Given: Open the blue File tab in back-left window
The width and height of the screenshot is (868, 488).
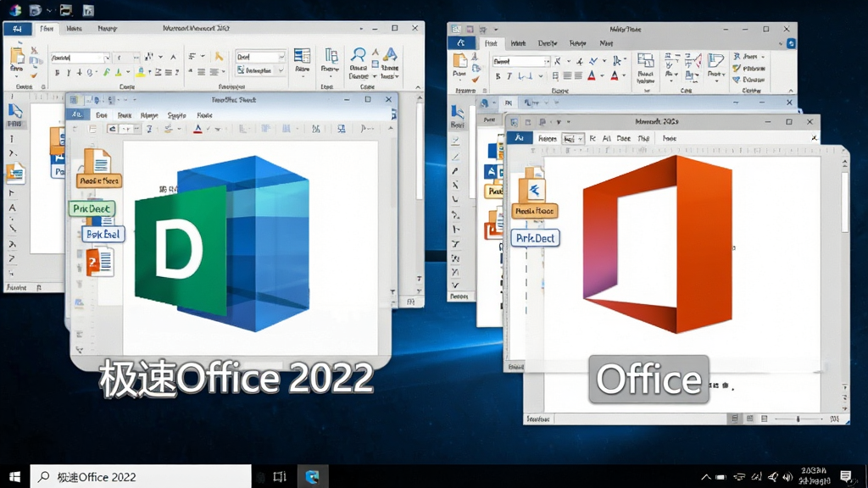Looking at the screenshot, I should [x=17, y=29].
